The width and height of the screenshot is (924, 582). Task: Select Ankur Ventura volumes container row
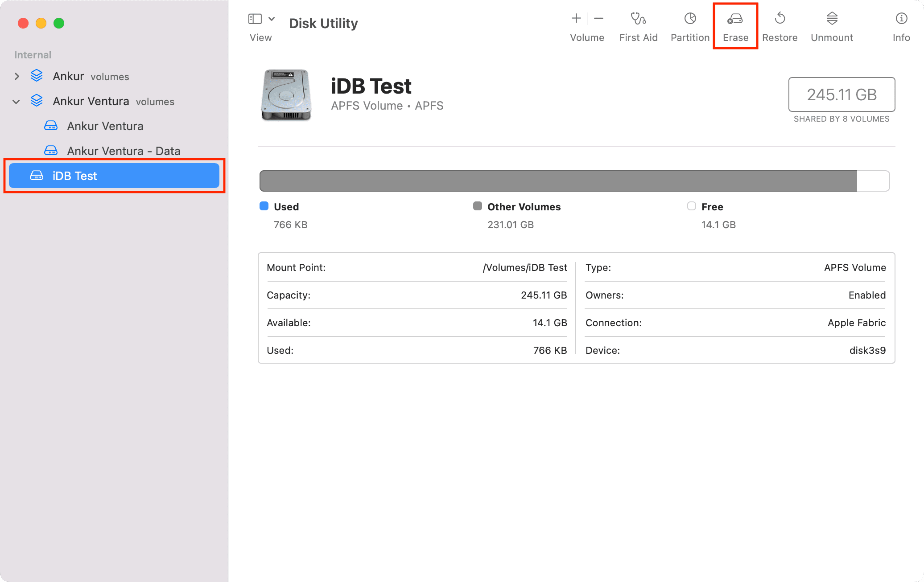pyautogui.click(x=114, y=101)
